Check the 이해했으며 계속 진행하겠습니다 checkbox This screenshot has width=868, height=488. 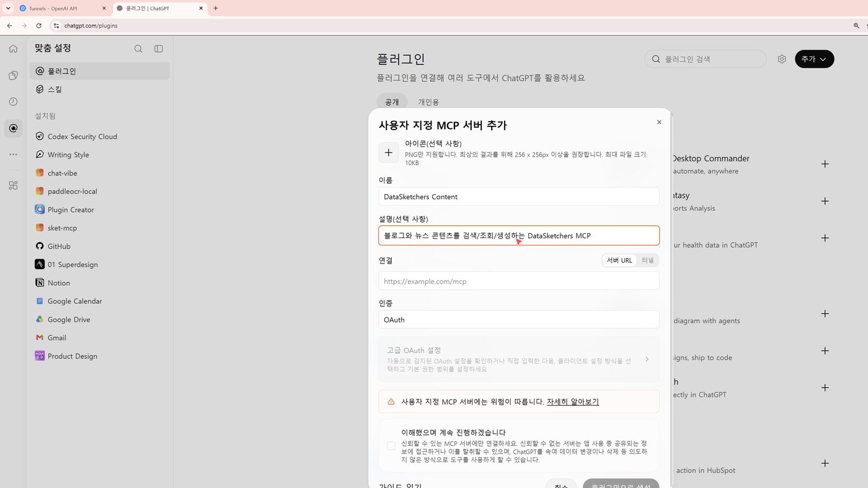click(x=391, y=446)
